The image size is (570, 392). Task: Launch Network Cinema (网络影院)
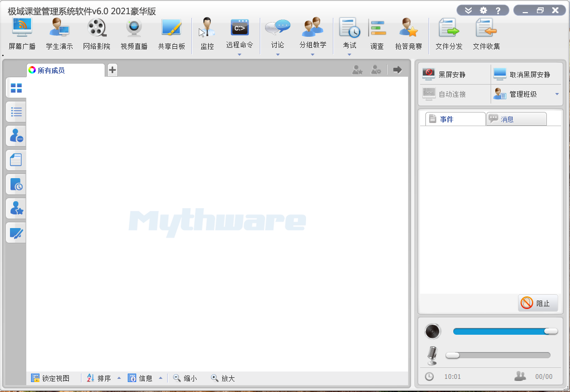[x=97, y=34]
